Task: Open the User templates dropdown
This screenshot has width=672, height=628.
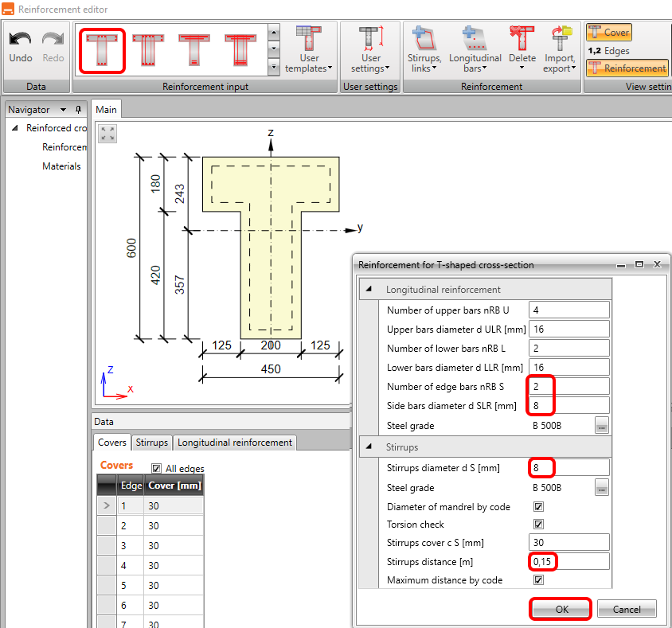Action: click(309, 49)
